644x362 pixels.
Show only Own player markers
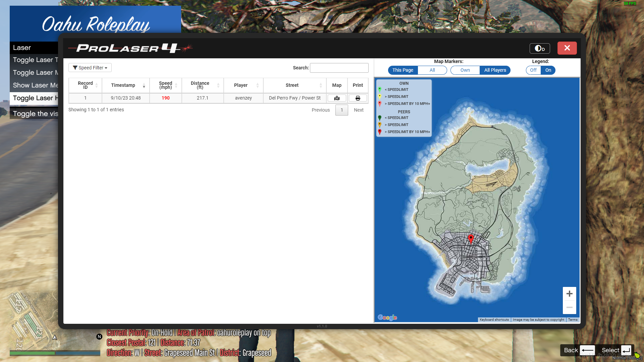(x=465, y=70)
